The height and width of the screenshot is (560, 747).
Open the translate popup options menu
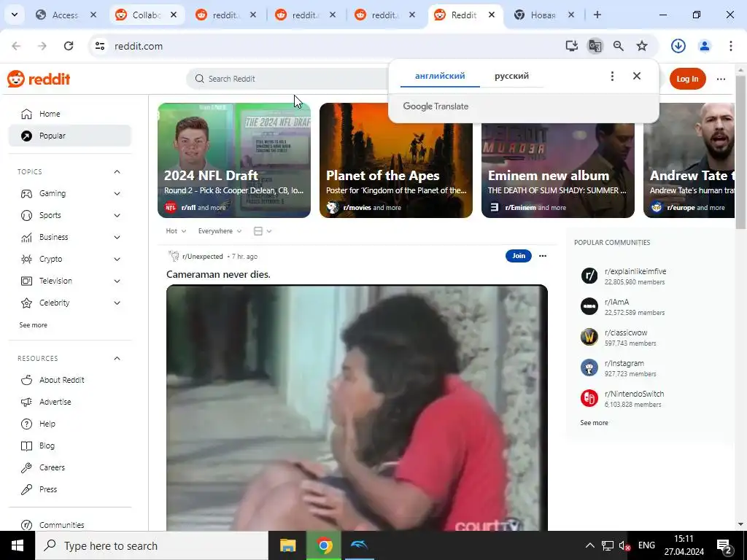click(x=612, y=76)
